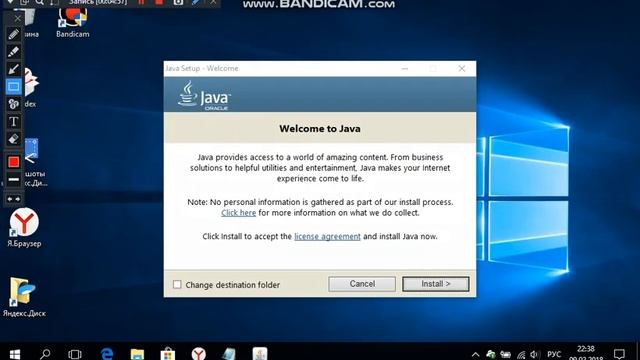Select the Pencil drawing tool
640x360 pixels.
13,34
